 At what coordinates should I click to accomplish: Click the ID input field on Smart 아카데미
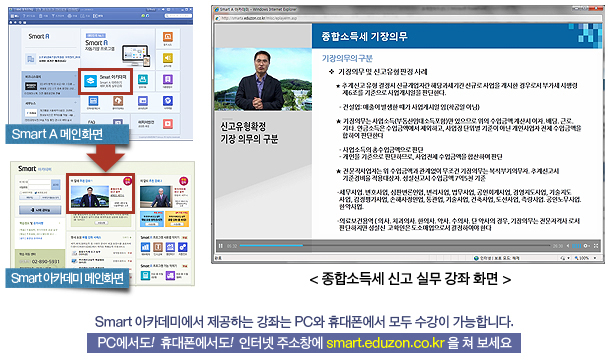[39, 182]
